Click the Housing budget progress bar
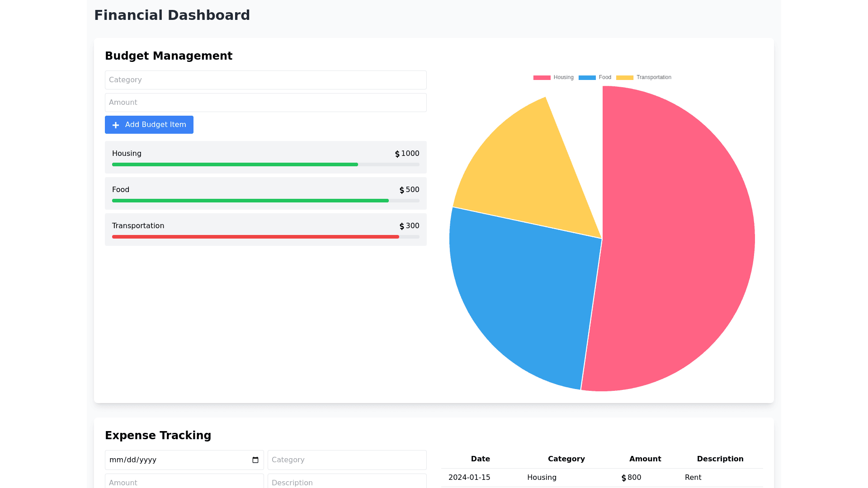This screenshot has width=868, height=488. (235, 164)
